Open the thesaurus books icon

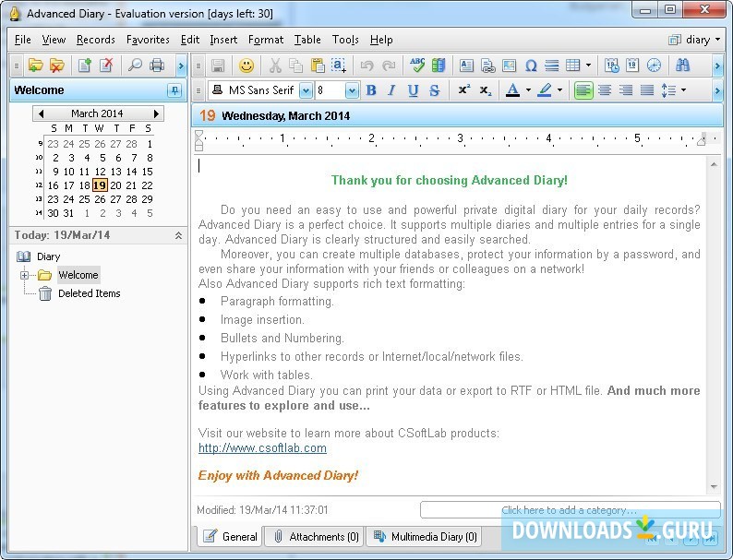439,66
